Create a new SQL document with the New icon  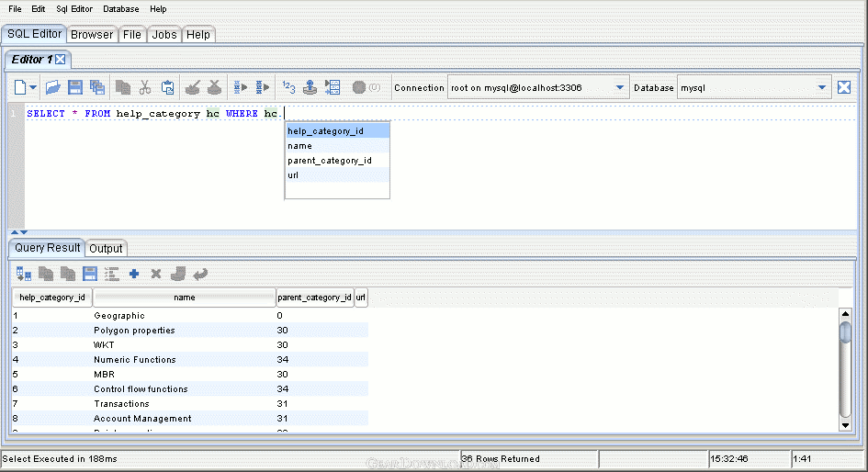coord(20,87)
